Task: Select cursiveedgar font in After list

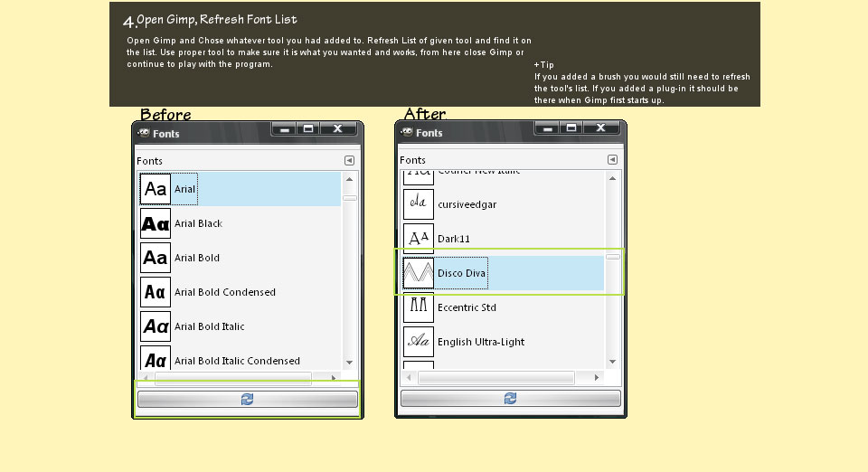Action: tap(503, 204)
